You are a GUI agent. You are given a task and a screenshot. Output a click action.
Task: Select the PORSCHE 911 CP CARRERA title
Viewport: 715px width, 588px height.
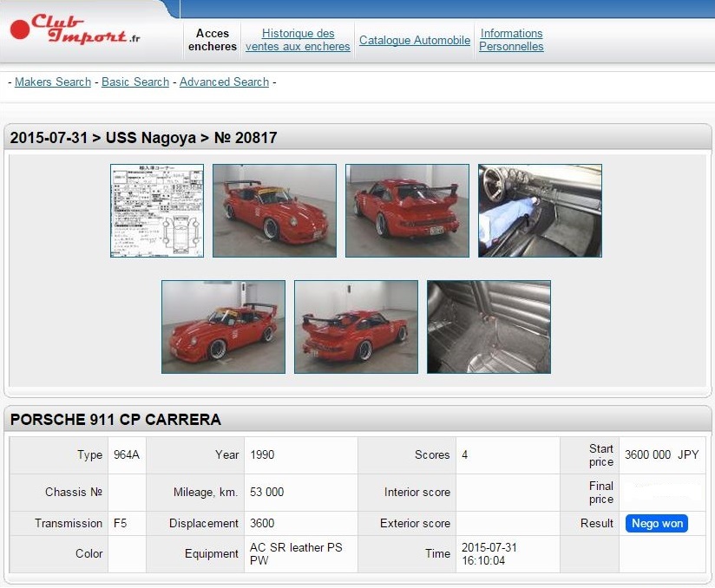tap(115, 420)
